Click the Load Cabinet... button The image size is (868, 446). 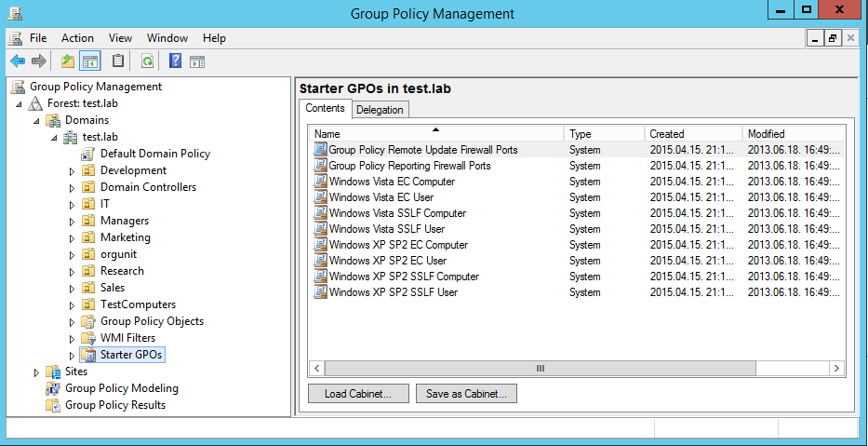coord(358,394)
